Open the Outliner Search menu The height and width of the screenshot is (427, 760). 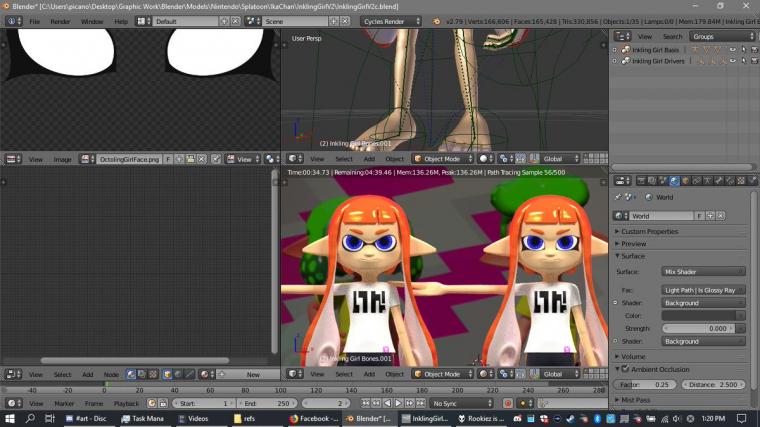[672, 37]
